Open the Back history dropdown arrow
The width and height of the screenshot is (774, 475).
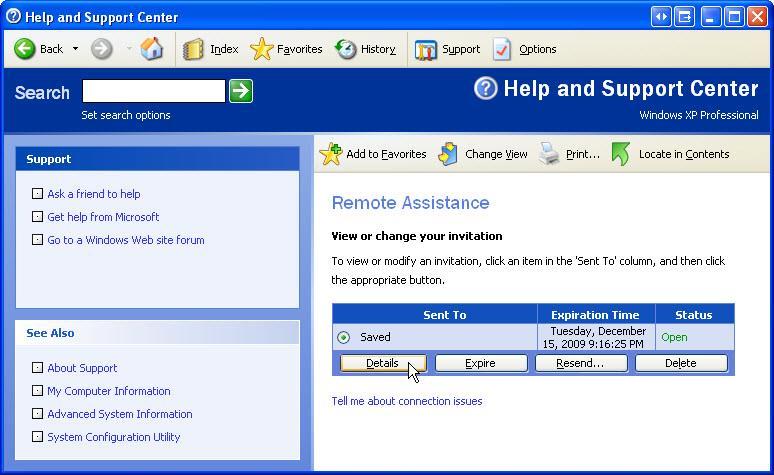[75, 49]
